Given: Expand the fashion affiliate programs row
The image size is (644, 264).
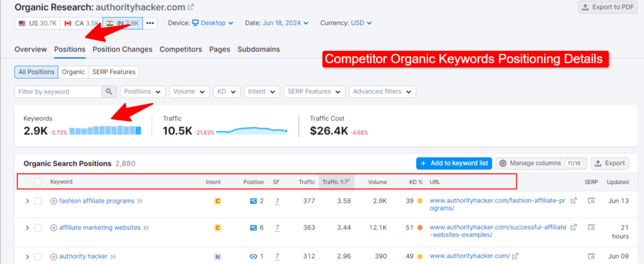Looking at the screenshot, I should tap(27, 201).
